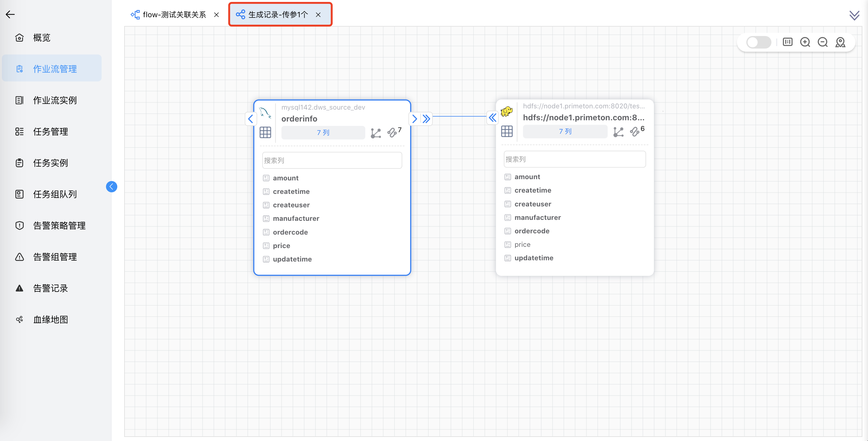
Task: Click the 搜索列 field in orderinfo
Action: tap(332, 160)
